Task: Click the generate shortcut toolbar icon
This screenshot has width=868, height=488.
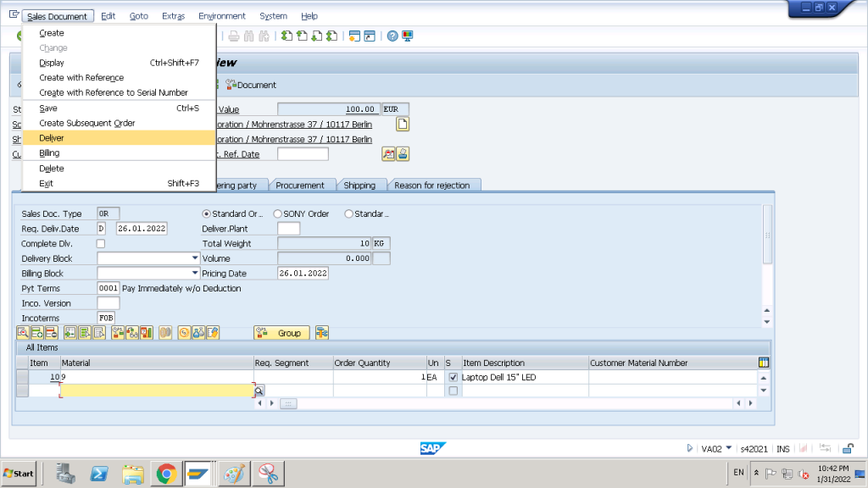Action: point(370,36)
